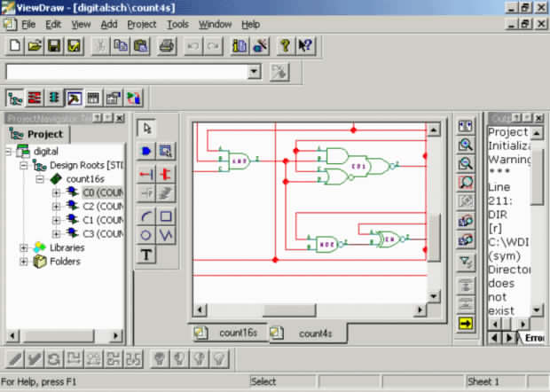Click the schematic horizontal scrollbar right arrow
The image size is (550, 392).
[x=420, y=310]
